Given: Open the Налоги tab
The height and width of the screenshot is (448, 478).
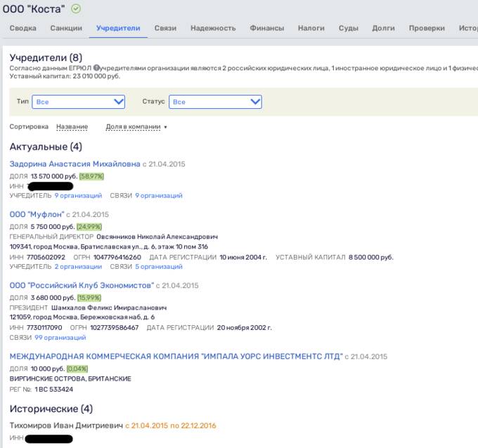Looking at the screenshot, I should tap(311, 28).
